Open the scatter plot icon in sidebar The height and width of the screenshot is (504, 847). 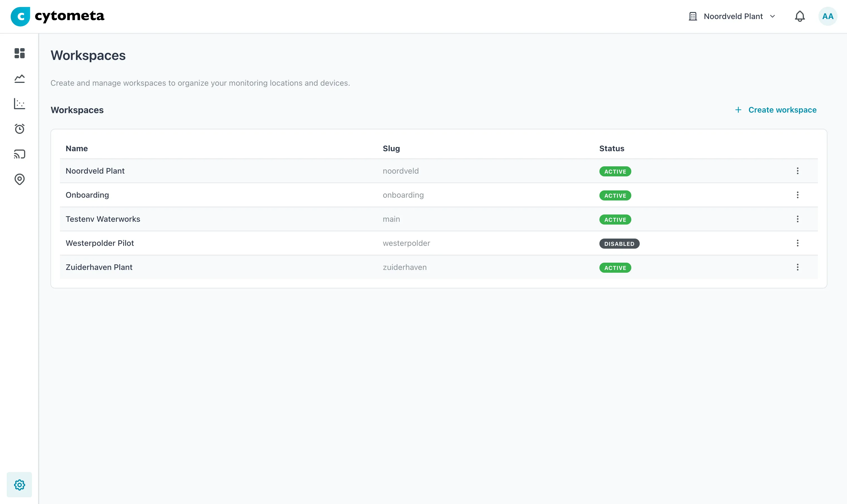(x=19, y=104)
